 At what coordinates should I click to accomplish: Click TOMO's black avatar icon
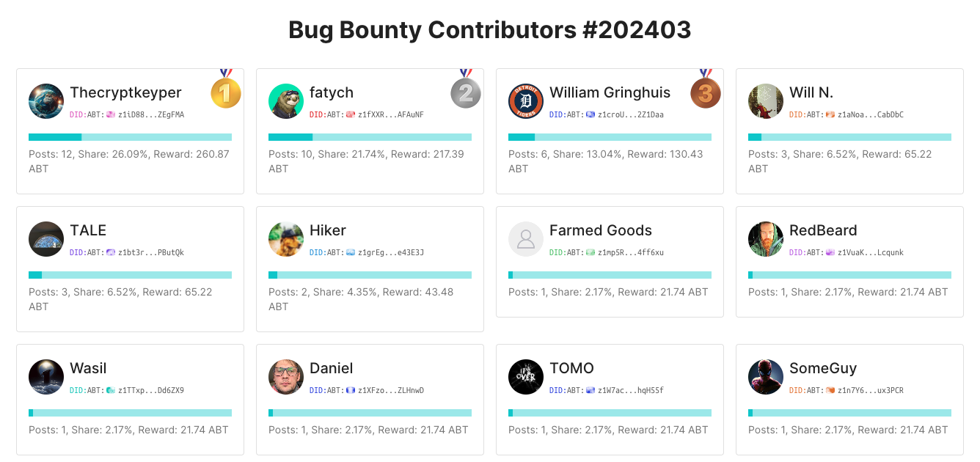point(525,377)
